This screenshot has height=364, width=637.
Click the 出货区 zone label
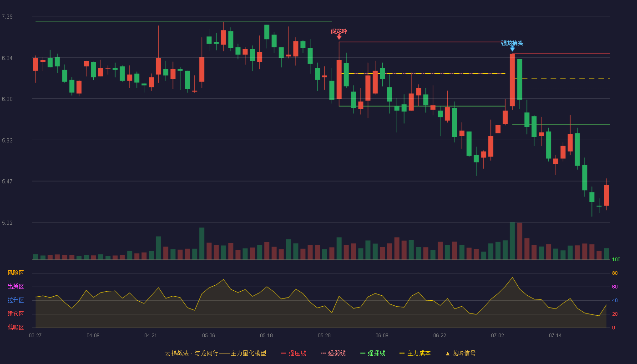[15, 287]
